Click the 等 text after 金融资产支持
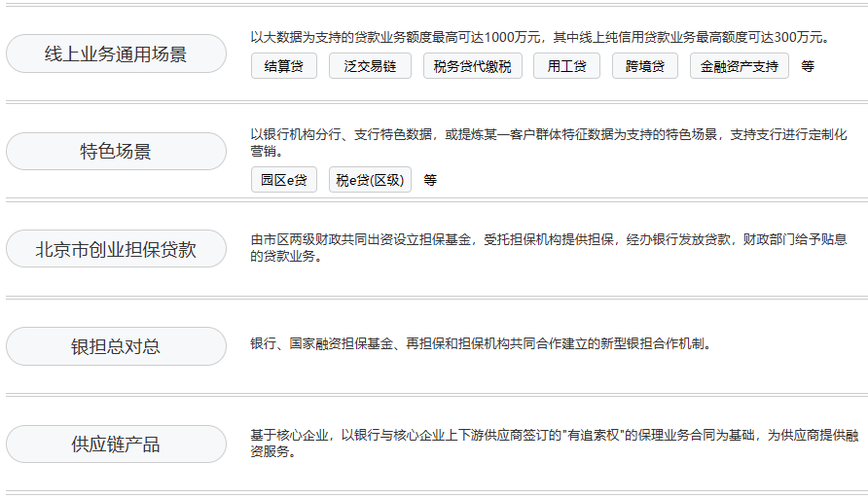 coord(808,66)
